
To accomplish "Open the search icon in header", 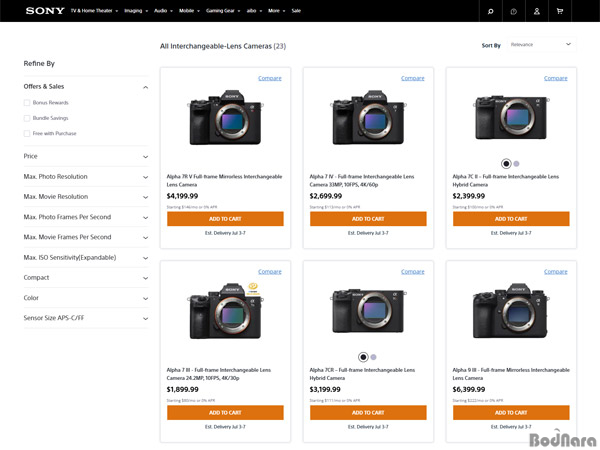I will [x=491, y=11].
